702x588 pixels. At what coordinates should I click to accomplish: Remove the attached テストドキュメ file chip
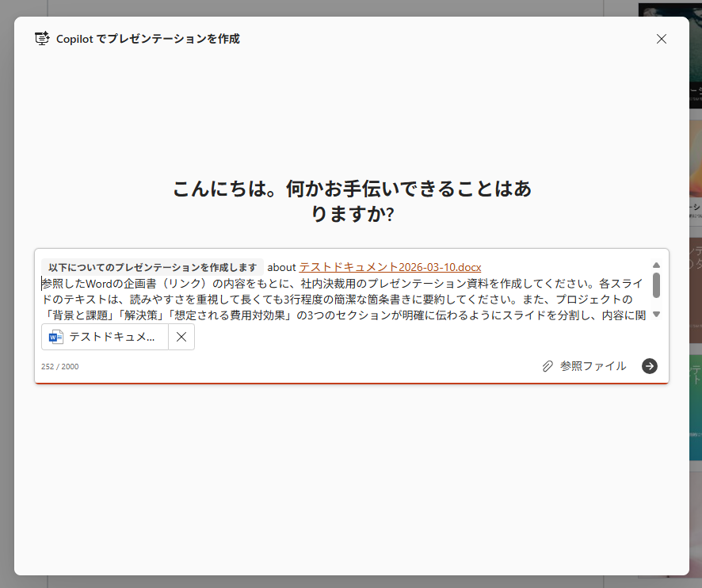click(181, 337)
